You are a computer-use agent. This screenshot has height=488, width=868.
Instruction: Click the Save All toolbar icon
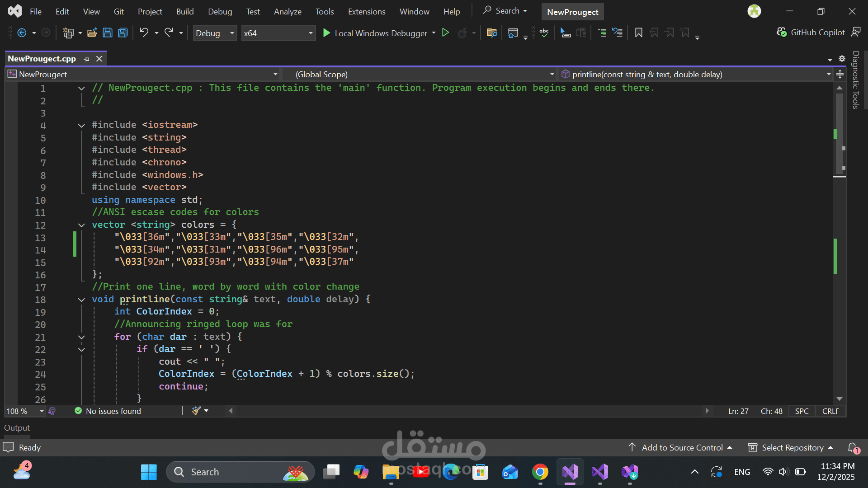pyautogui.click(x=123, y=33)
